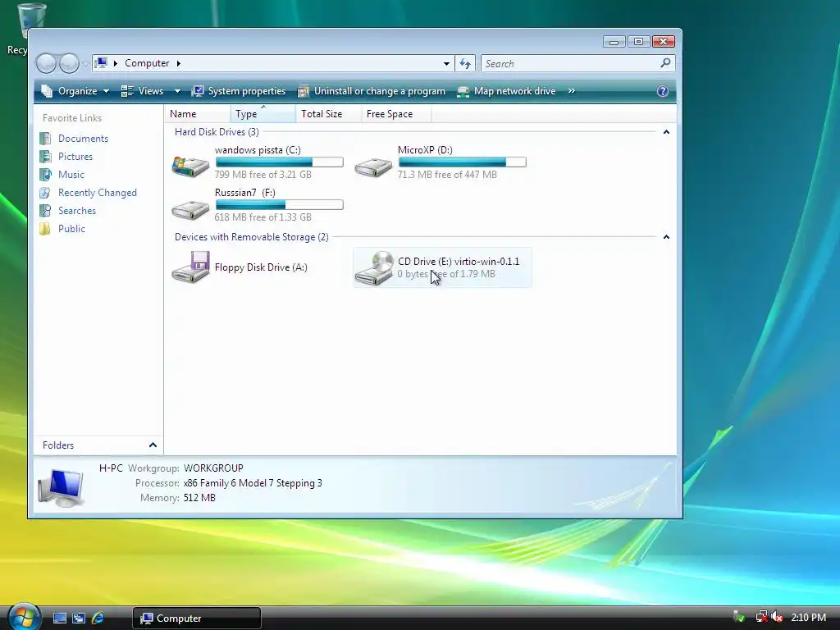Click Show Desktop quick launch icon
The height and width of the screenshot is (630, 840).
59,619
